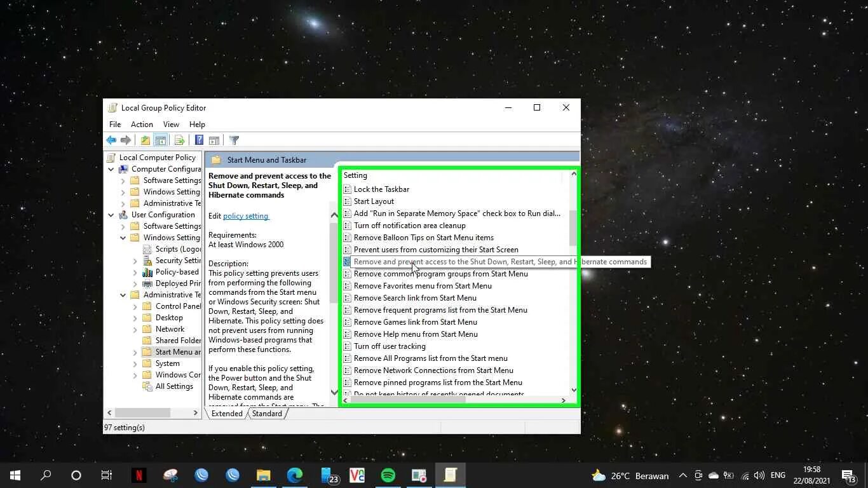The width and height of the screenshot is (868, 488).
Task: Select the Policy-based QoS chart icon
Action: click(x=147, y=272)
